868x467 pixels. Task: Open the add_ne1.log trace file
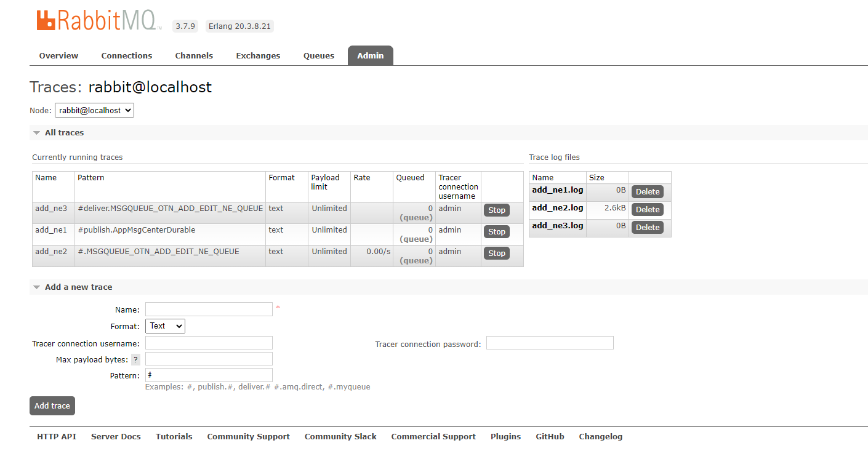pyautogui.click(x=557, y=190)
